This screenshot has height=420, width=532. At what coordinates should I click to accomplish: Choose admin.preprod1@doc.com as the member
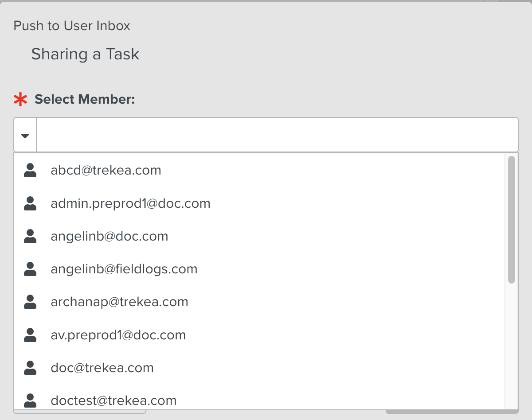(130, 203)
